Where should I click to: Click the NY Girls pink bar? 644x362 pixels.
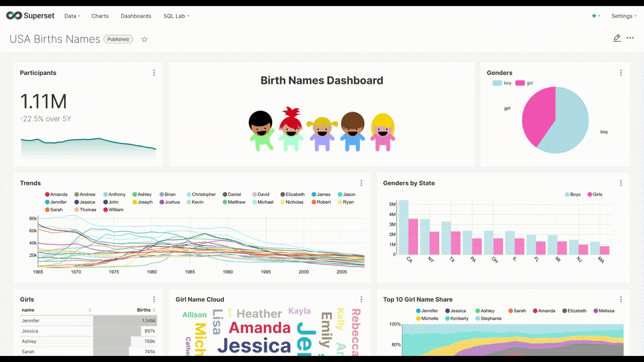point(435,243)
